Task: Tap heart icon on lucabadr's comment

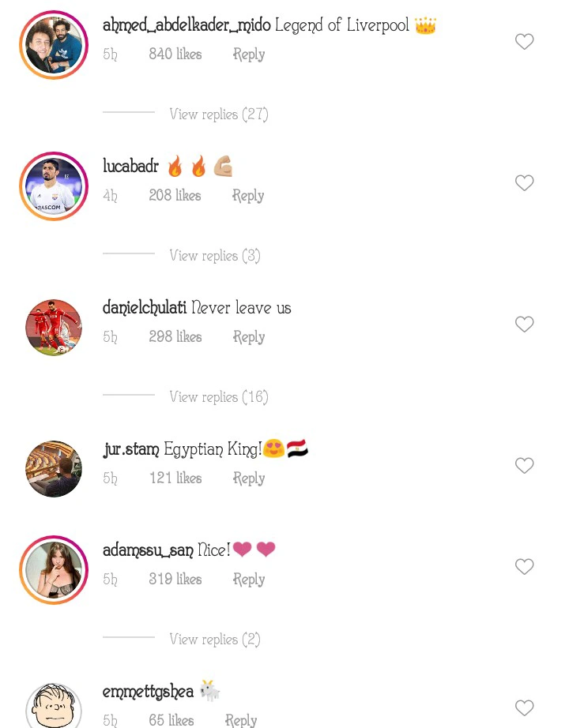Action: coord(524,183)
